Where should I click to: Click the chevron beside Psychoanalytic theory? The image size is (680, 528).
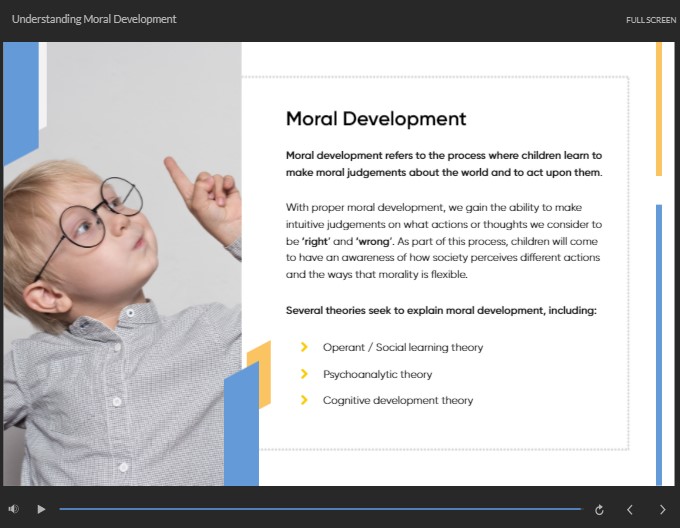tap(304, 374)
